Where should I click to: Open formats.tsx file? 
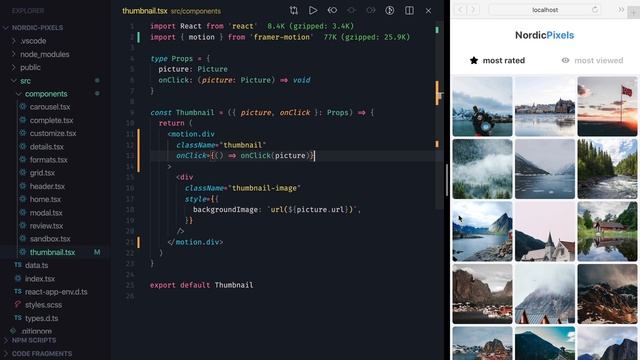pyautogui.click(x=48, y=160)
